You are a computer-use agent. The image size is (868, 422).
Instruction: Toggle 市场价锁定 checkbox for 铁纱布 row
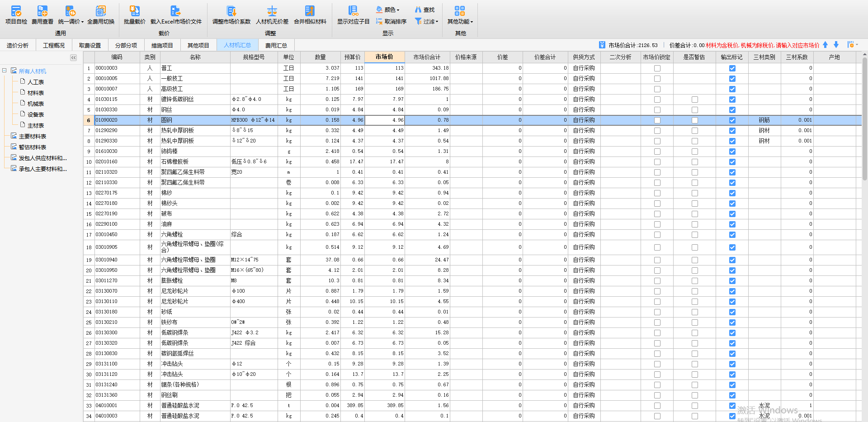pyautogui.click(x=657, y=322)
